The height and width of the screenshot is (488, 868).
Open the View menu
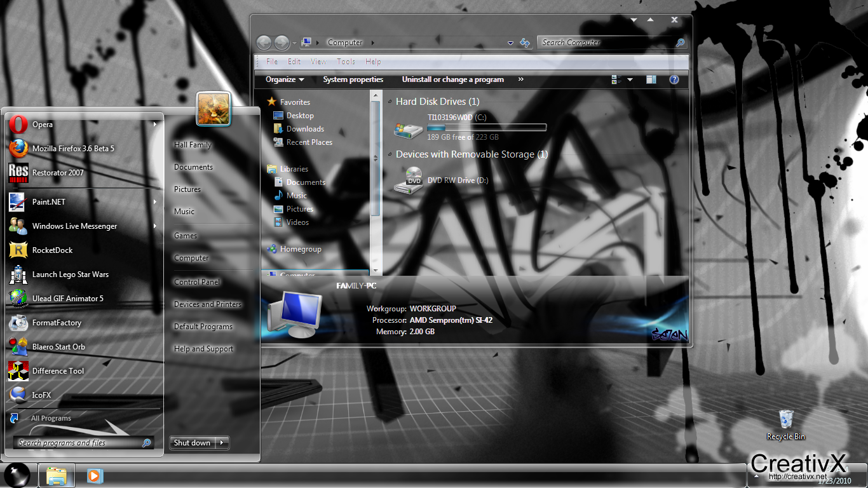(x=318, y=62)
